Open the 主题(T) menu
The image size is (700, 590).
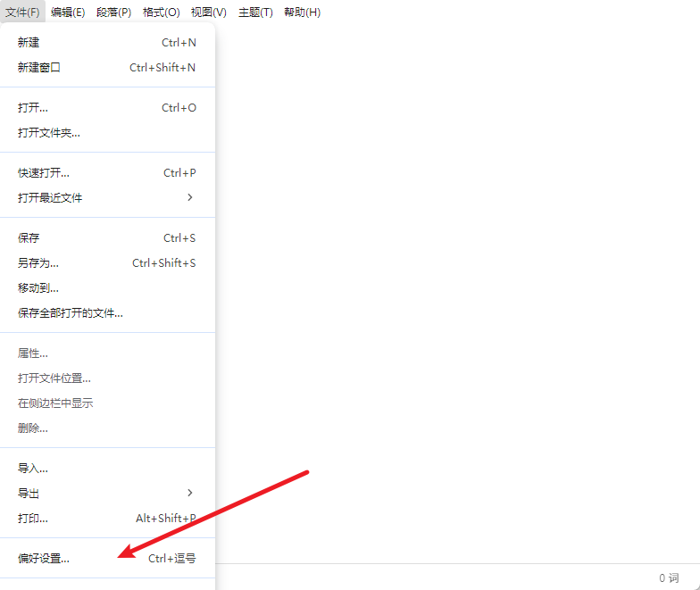point(255,12)
